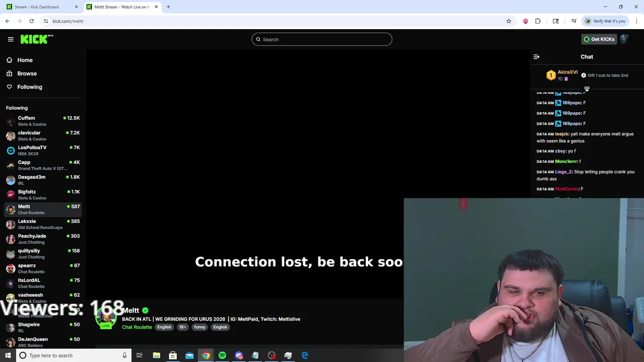Open the Chat Roulette category link
Image resolution: width=644 pixels, height=362 pixels.
[137, 327]
